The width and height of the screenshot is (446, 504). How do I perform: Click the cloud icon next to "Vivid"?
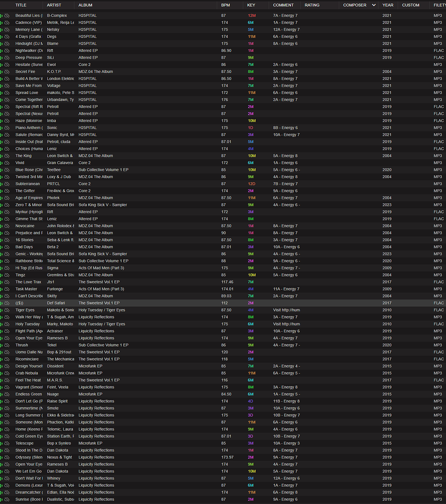point(7,162)
